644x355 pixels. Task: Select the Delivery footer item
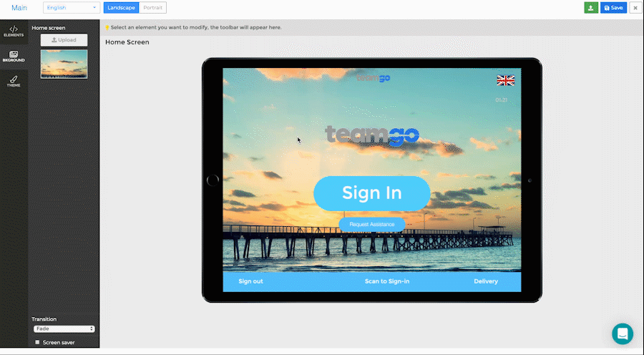point(486,281)
